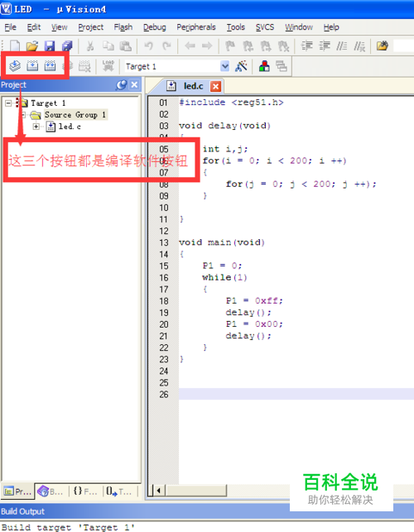Open the Peripherals menu
This screenshot has height=532, width=414.
pos(196,27)
